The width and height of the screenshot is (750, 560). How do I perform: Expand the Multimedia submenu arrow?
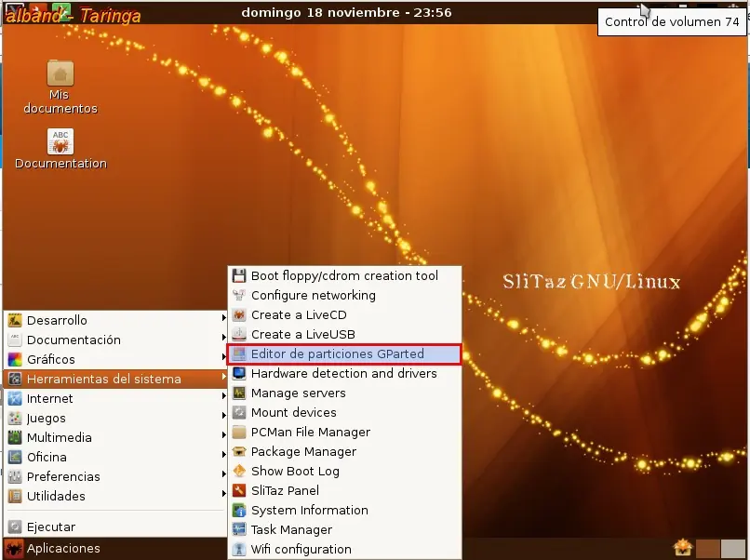[223, 435]
